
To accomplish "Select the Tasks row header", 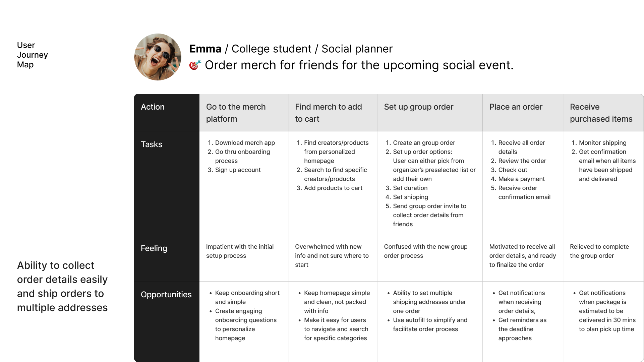I will point(152,144).
